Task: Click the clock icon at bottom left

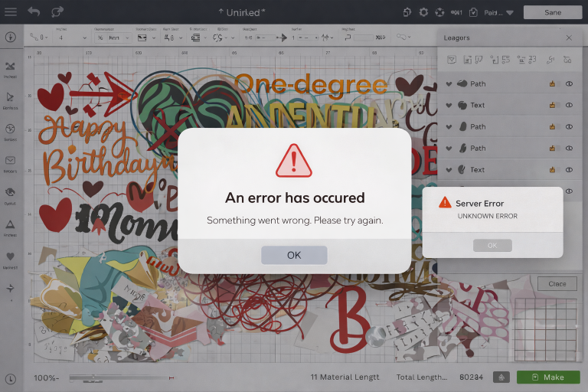Action: (x=11, y=379)
